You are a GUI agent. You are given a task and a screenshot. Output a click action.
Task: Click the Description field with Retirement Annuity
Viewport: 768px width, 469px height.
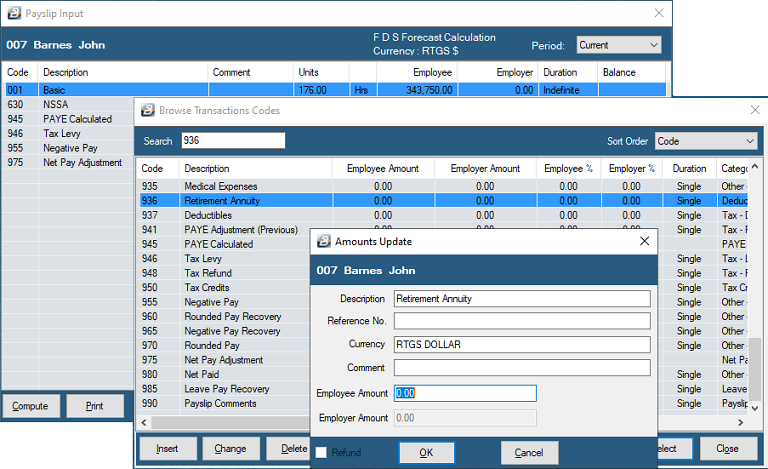point(522,299)
